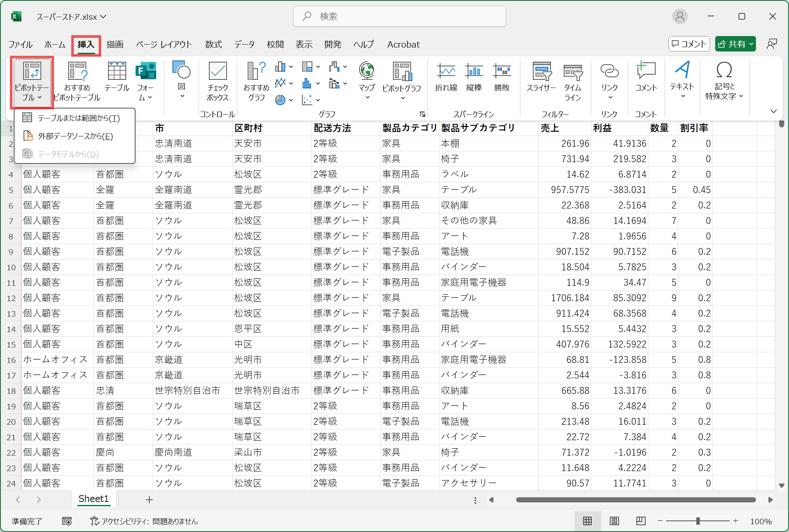Zoom out with minus button
The image size is (789, 532).
tap(660, 521)
